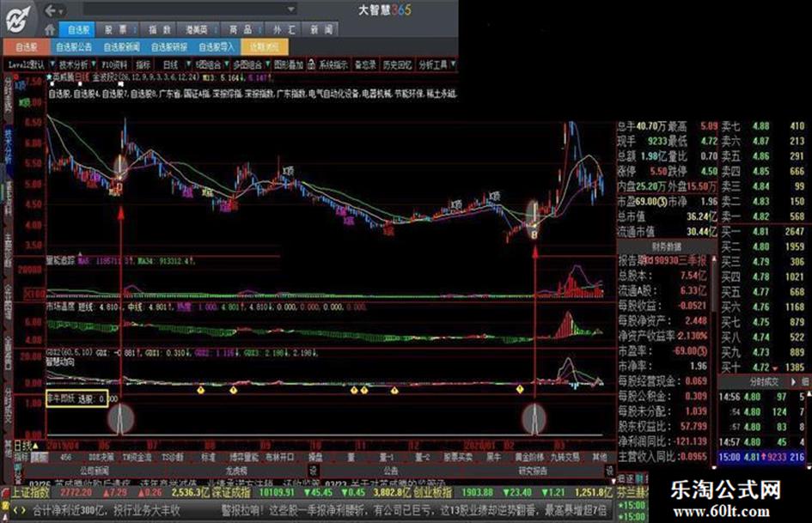The height and width of the screenshot is (523, 812).
Task: Open the 公告 bottom panel tab
Action: (x=390, y=471)
